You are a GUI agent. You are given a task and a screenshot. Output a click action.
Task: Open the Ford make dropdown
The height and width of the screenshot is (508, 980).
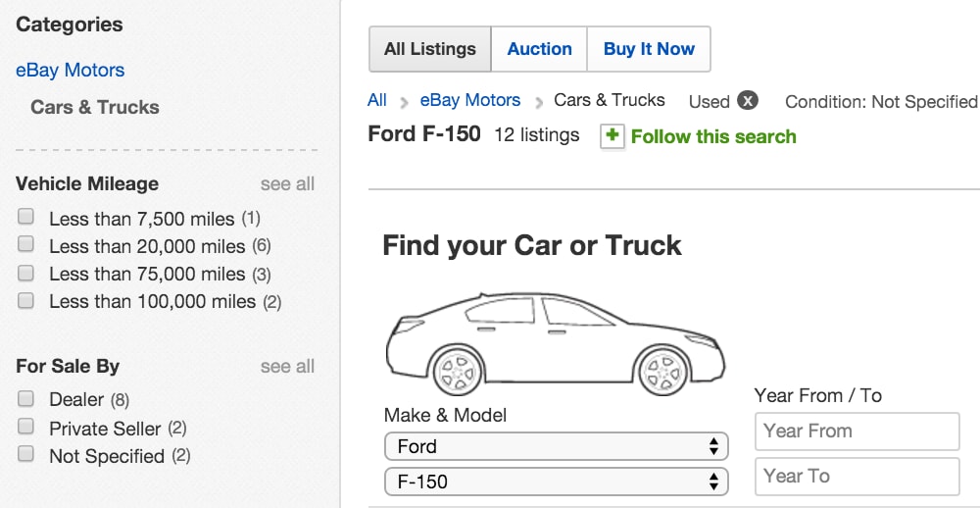coord(557,446)
